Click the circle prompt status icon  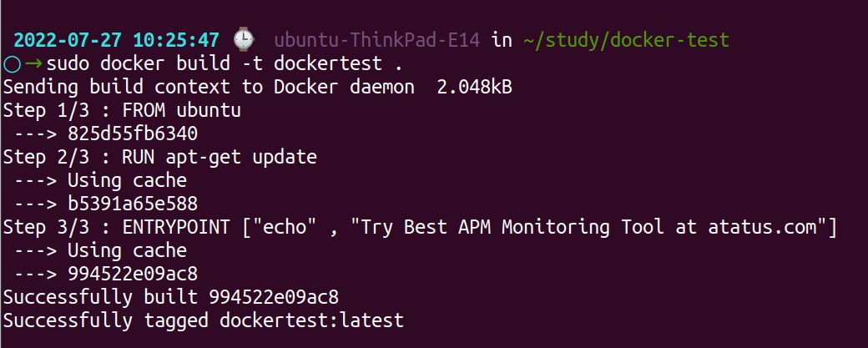pyautogui.click(x=11, y=63)
